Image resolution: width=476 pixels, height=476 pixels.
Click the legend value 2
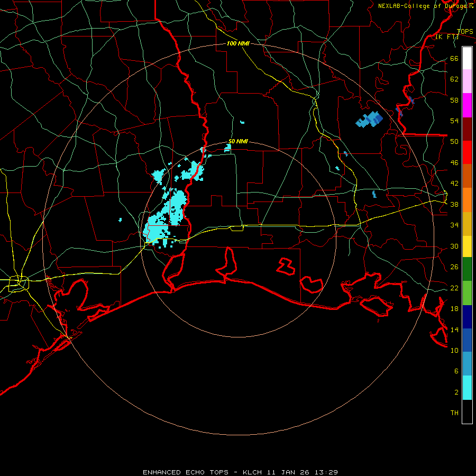pos(456,392)
